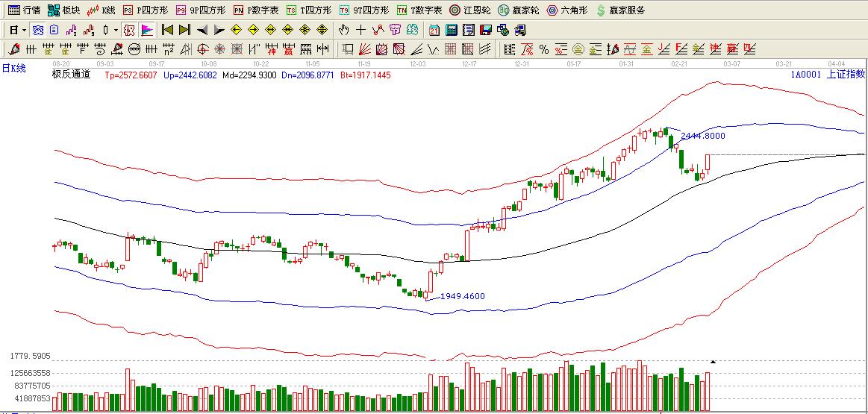Save the chart with floppy disk icon
This screenshot has height=414, width=868.
485,30
